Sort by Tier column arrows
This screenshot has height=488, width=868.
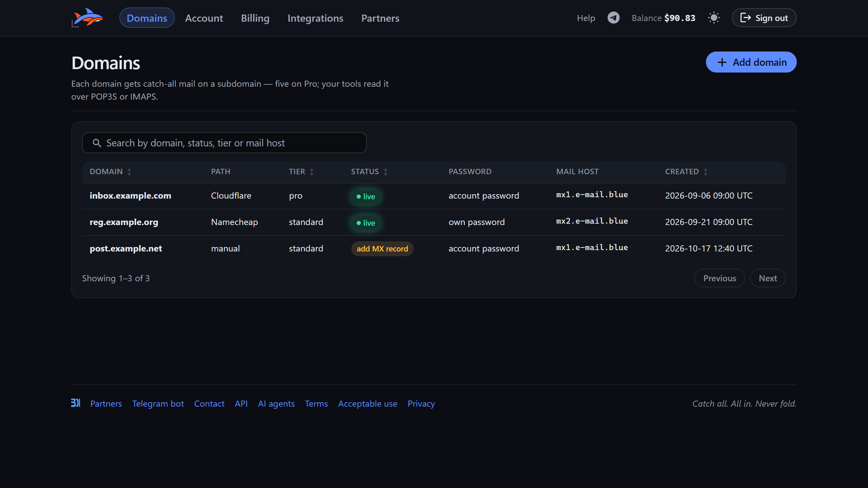click(312, 172)
